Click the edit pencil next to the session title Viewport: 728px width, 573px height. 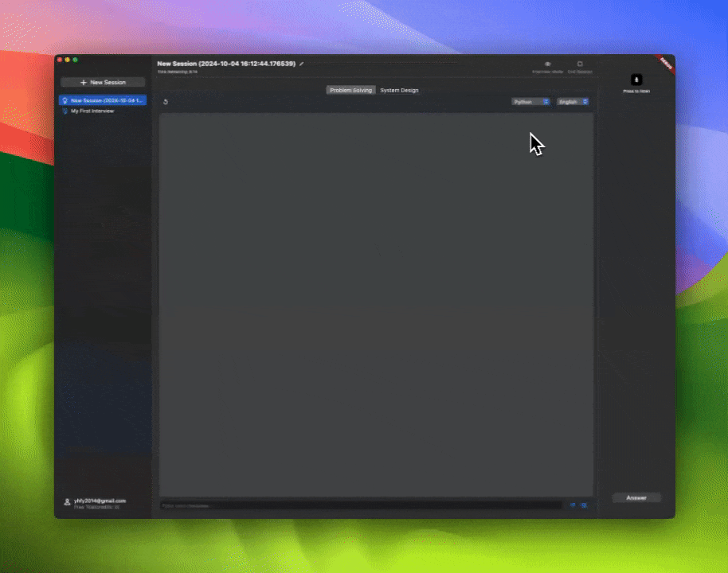(x=301, y=64)
